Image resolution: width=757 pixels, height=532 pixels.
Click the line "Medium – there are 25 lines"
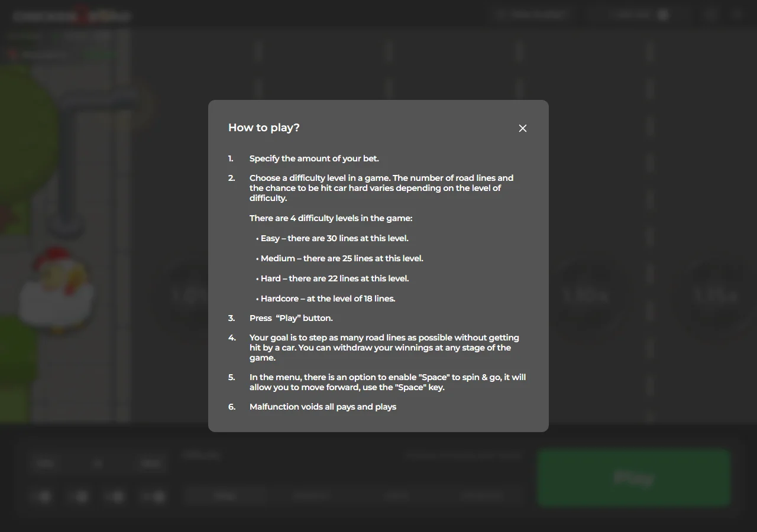(x=339, y=258)
